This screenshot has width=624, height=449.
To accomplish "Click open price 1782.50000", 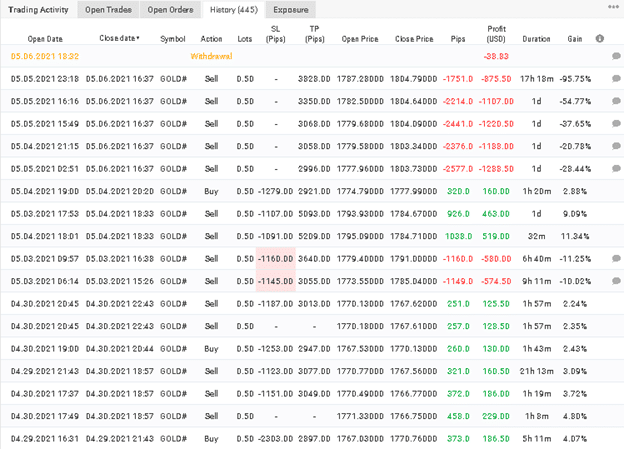I will point(360,101).
